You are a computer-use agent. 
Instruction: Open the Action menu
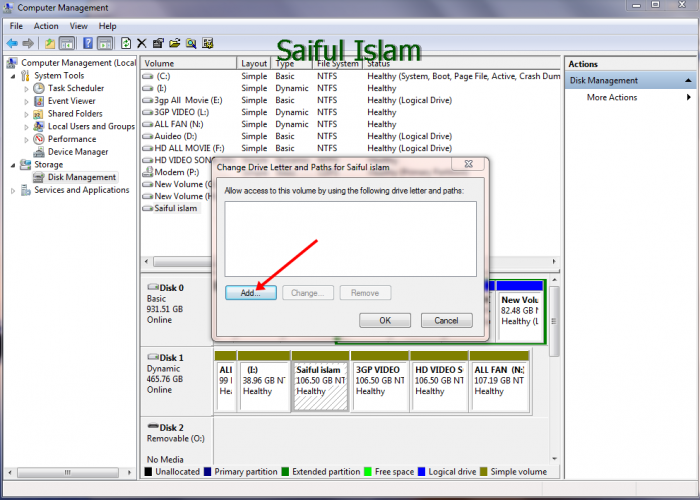(46, 26)
